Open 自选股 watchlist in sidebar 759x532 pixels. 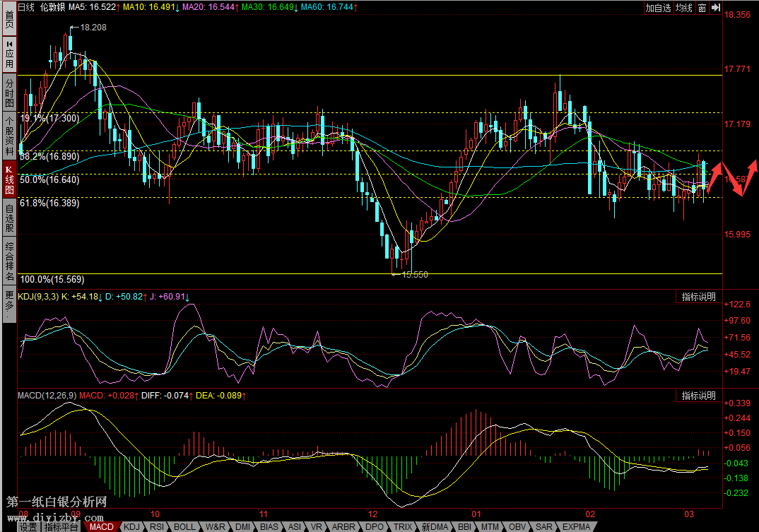pyautogui.click(x=8, y=218)
